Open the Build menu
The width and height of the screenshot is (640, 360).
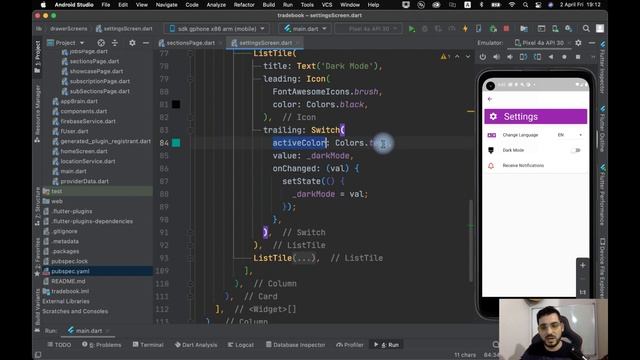tap(269, 5)
